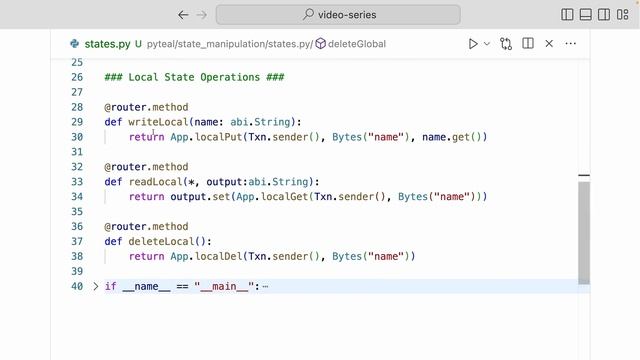This screenshot has width=640, height=360.
Task: Click deleteLocal function name
Action: [x=161, y=242]
